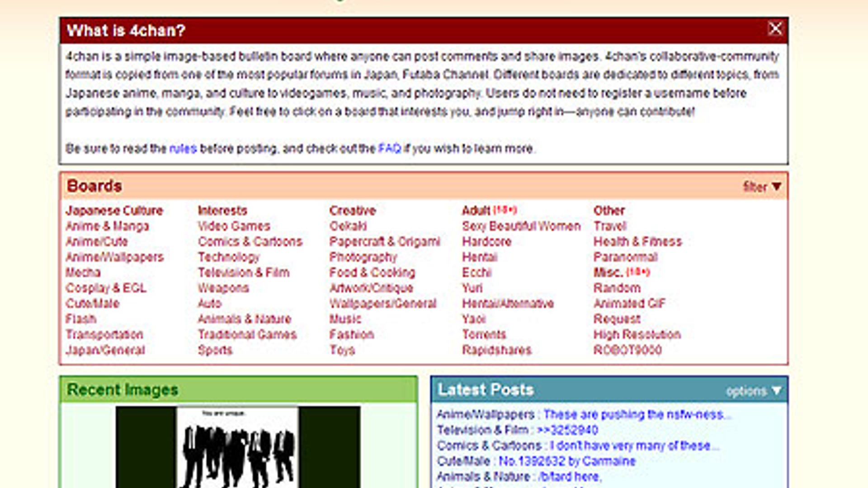This screenshot has width=868, height=488.
Task: Open the Animated GIF board
Action: tap(630, 303)
